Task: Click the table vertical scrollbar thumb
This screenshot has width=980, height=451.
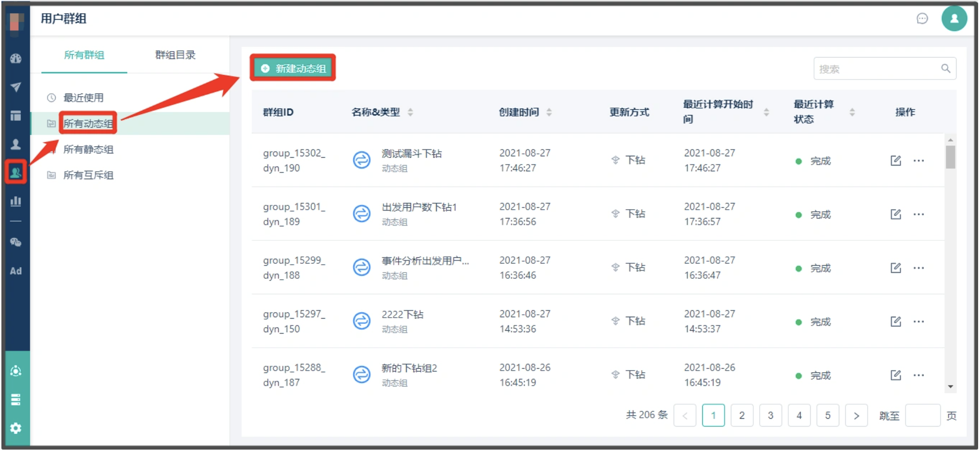Action: tap(950, 157)
